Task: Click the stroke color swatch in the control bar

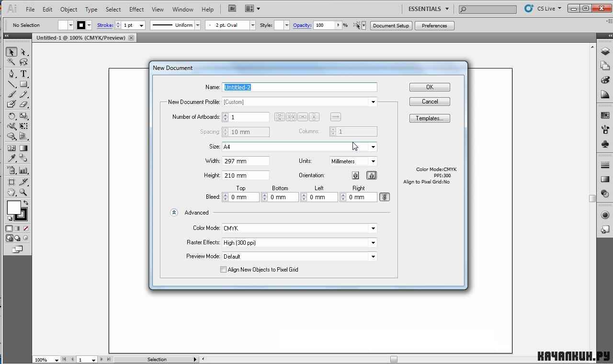Action: (81, 25)
